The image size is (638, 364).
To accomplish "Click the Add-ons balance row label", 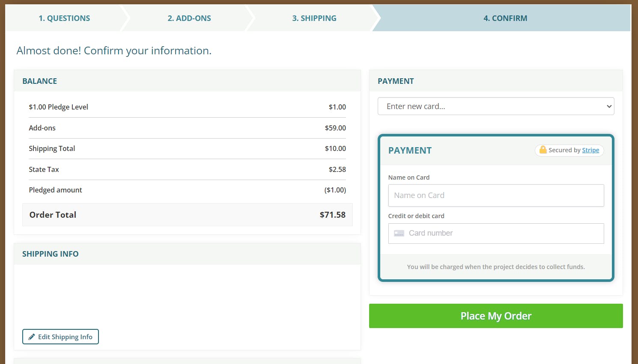I will pos(42,128).
